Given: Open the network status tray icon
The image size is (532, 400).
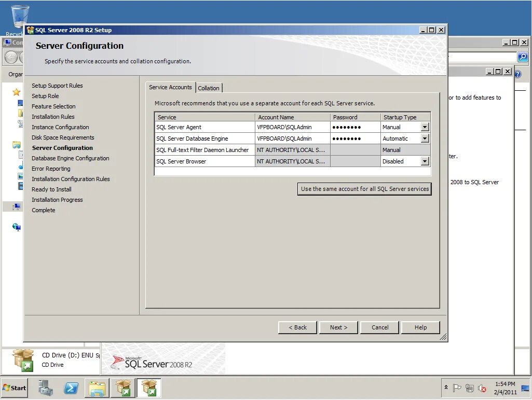Looking at the screenshot, I should point(470,388).
